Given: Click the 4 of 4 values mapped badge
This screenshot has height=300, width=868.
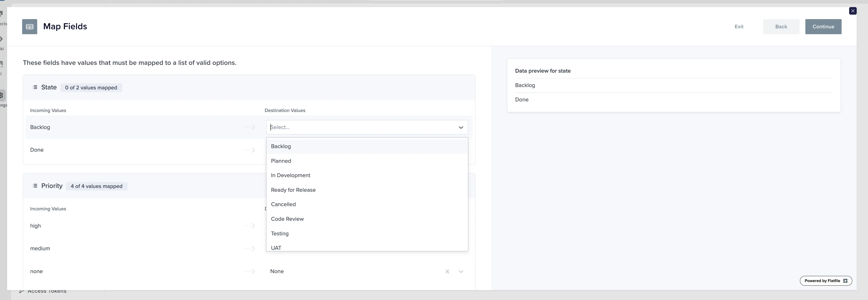Looking at the screenshot, I should (97, 186).
